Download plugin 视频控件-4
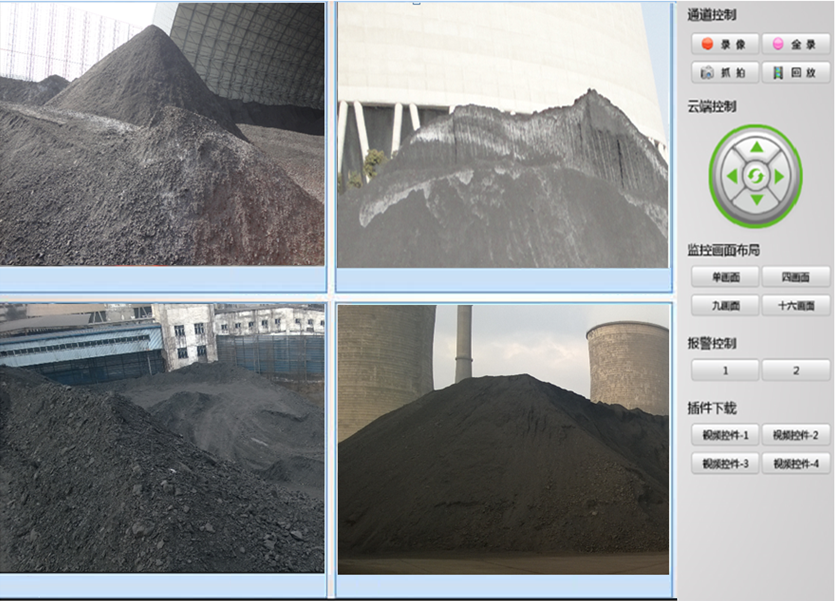This screenshot has width=835, height=601. click(796, 464)
